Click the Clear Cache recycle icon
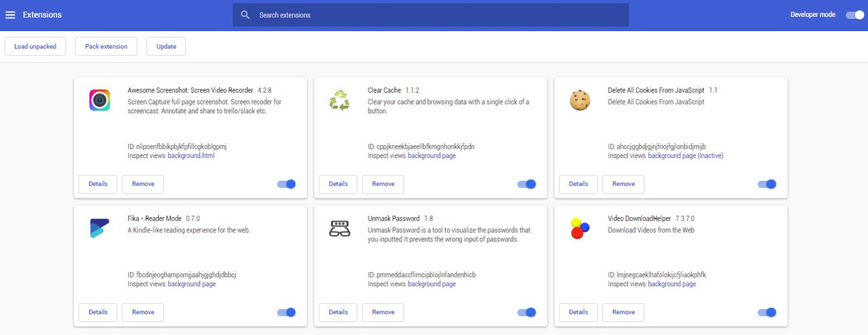Viewport: 868px width, 335px height. pos(340,100)
